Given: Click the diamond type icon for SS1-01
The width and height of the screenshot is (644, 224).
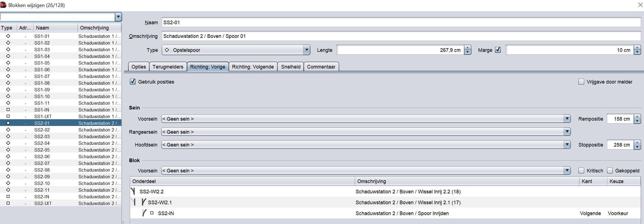Looking at the screenshot, I should [x=8, y=36].
